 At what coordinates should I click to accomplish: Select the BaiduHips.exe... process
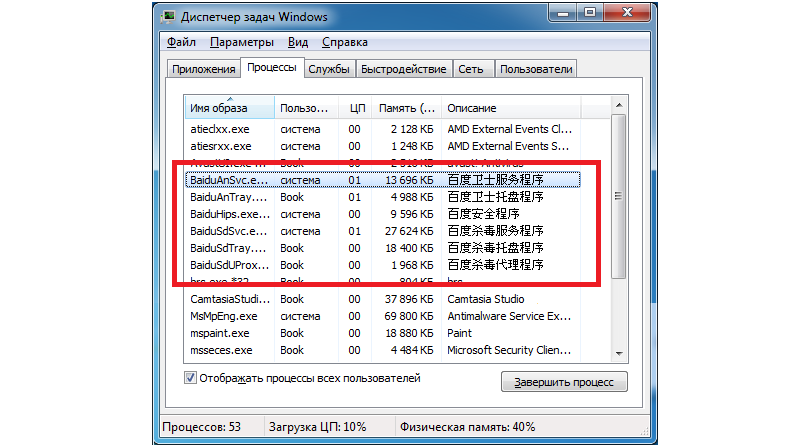click(383, 214)
